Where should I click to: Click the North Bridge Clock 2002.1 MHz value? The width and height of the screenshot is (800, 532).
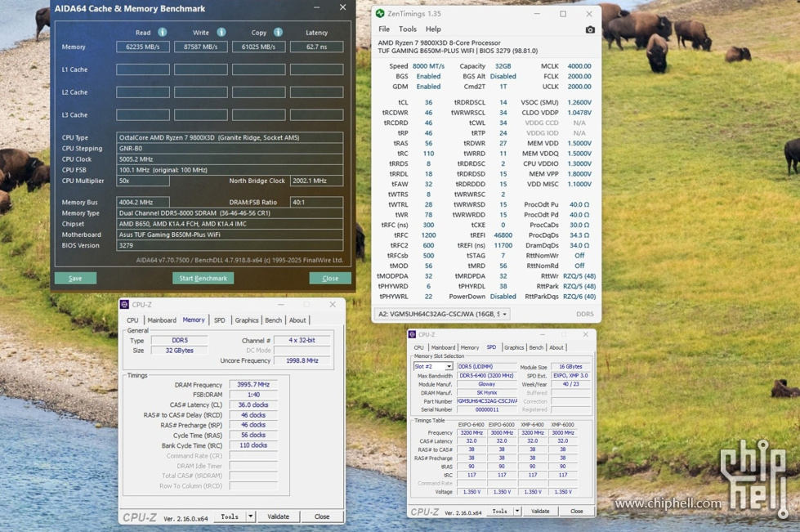(316, 181)
